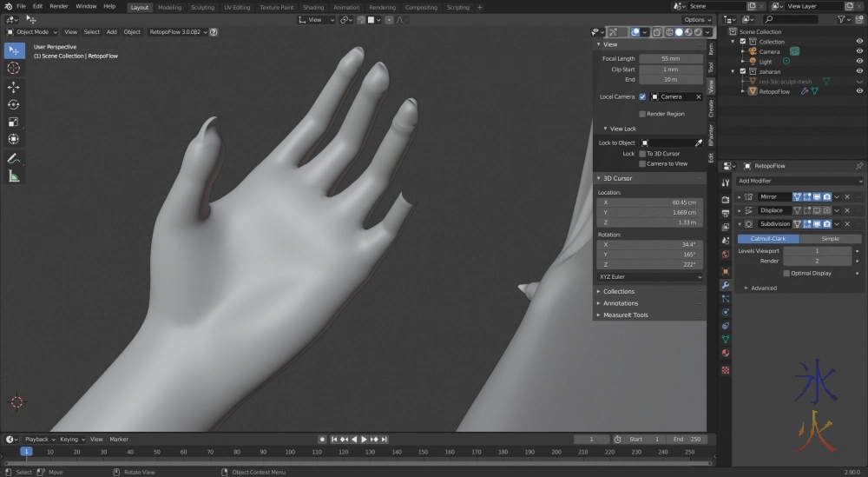This screenshot has width=868, height=477.
Task: Click the Simple subdivision type button
Action: pyautogui.click(x=831, y=238)
